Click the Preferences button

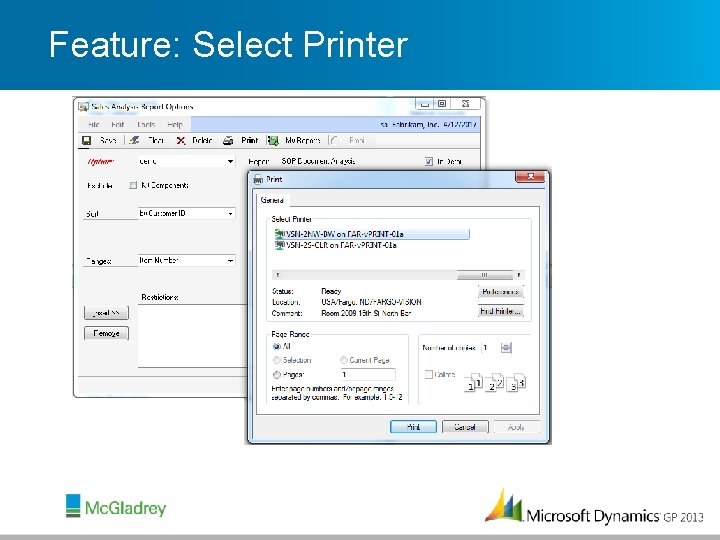(501, 292)
